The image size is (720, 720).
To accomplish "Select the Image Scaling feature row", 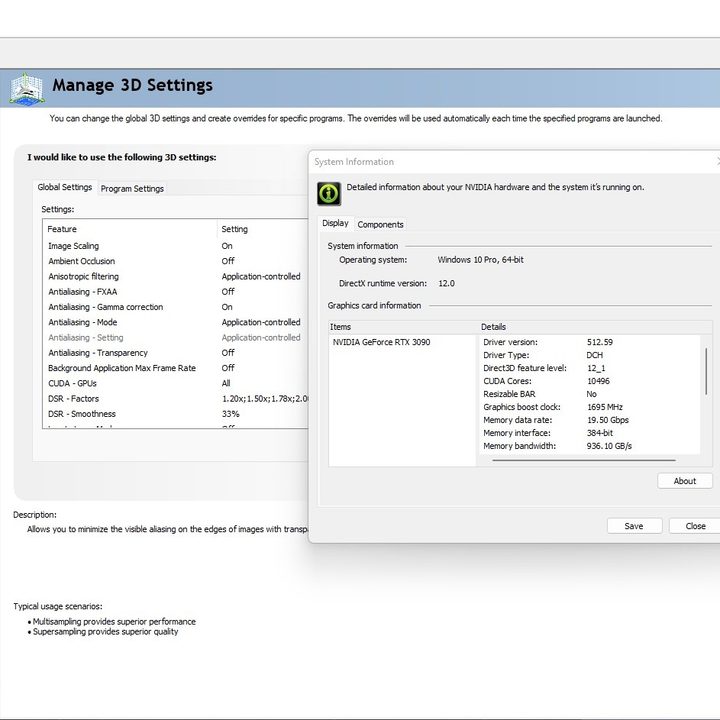I will click(x=176, y=246).
